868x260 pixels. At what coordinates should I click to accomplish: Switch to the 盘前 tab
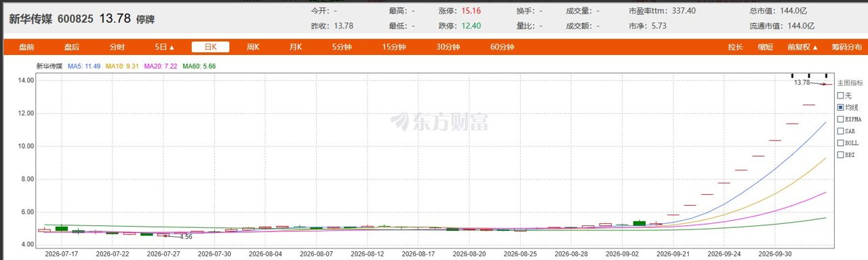26,48
